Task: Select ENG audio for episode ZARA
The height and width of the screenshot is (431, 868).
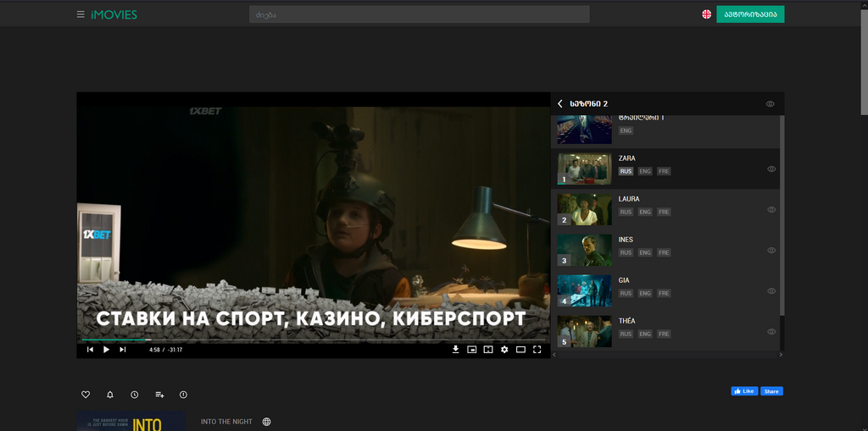Action: click(645, 172)
